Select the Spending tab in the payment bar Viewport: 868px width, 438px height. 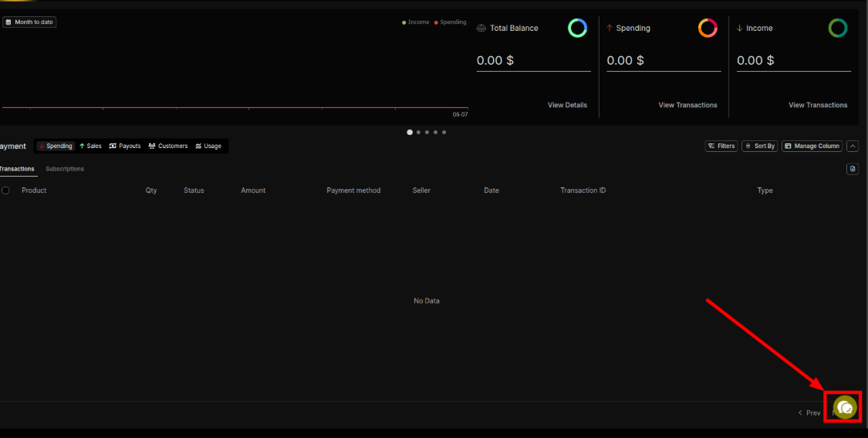tap(56, 146)
